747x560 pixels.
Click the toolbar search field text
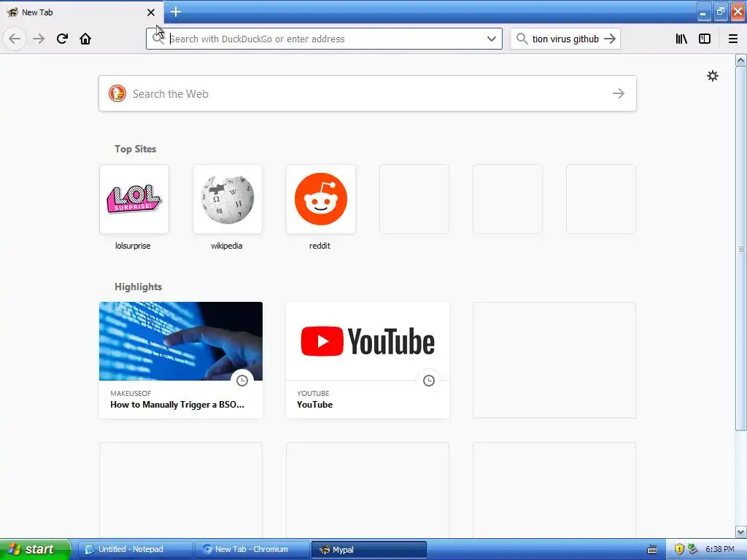coord(565,39)
